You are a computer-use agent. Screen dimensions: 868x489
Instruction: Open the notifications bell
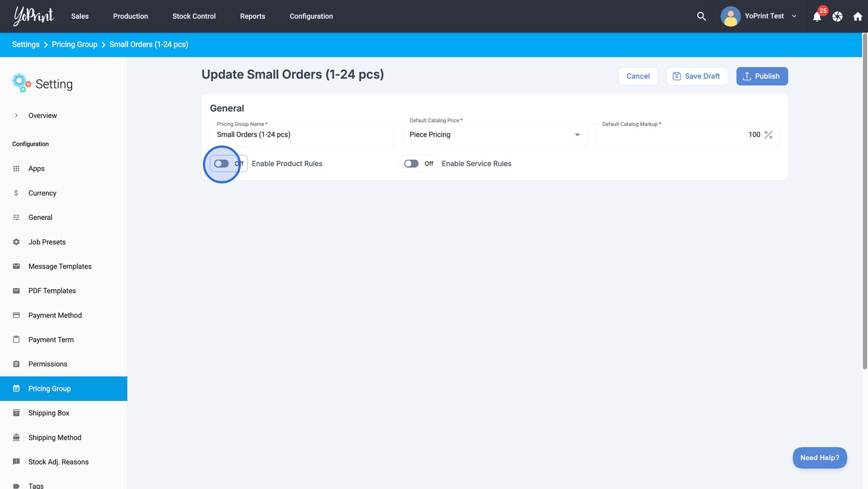coord(817,17)
